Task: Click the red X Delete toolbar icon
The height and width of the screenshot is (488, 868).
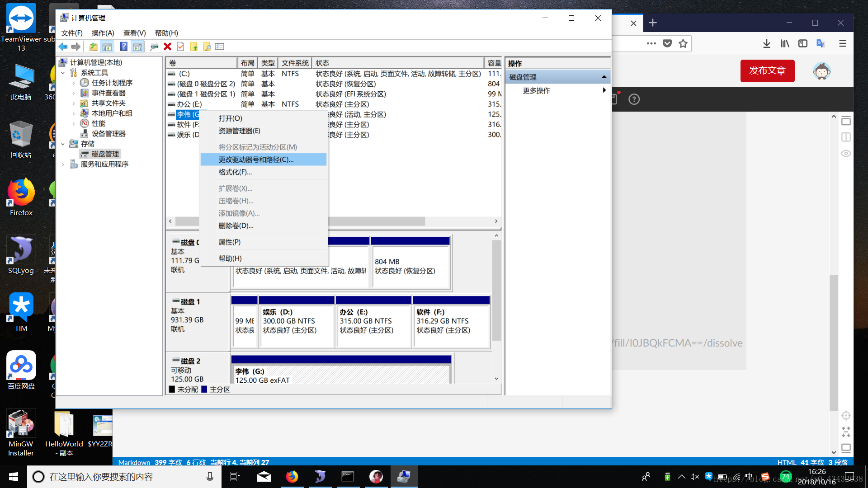Action: (x=167, y=47)
